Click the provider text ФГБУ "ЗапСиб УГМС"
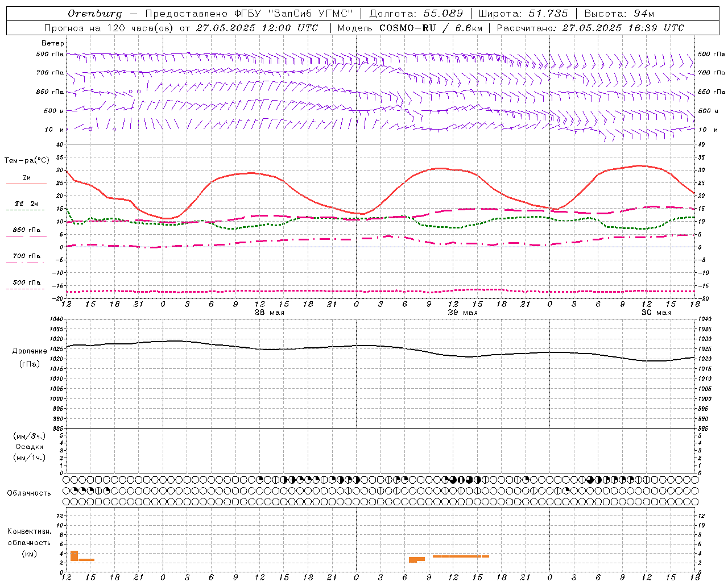Screen dimensions: 728x582 tap(293, 14)
